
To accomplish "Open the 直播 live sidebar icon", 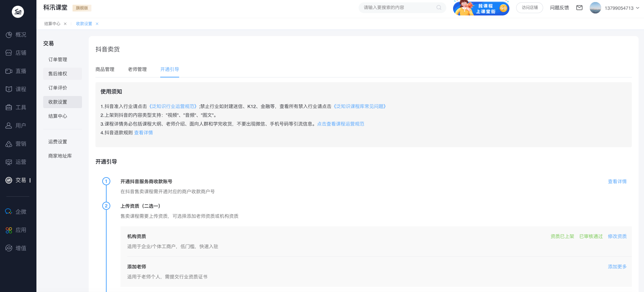I will (9, 71).
